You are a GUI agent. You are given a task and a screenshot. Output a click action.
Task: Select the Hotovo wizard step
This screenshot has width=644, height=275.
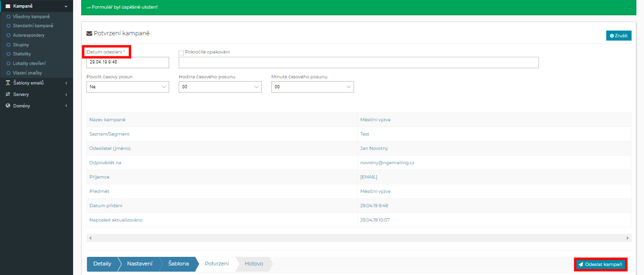click(254, 264)
